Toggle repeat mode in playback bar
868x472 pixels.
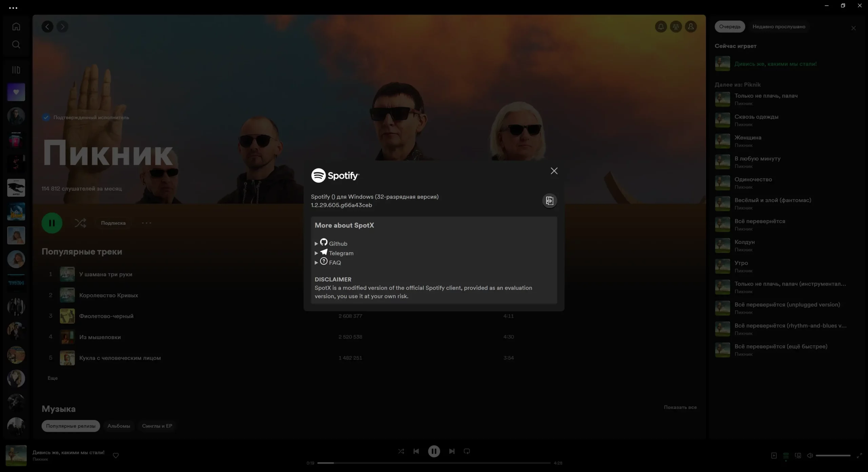[467, 451]
